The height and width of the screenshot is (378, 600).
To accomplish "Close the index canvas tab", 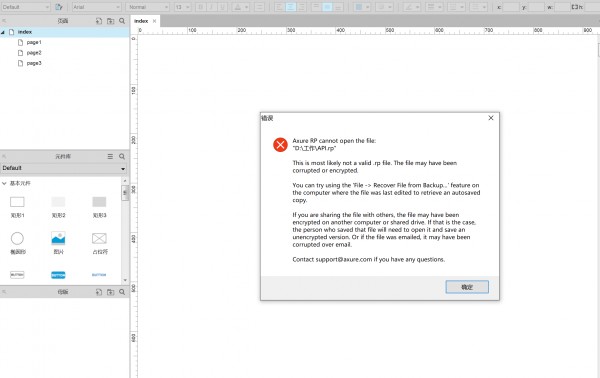I will tap(154, 21).
